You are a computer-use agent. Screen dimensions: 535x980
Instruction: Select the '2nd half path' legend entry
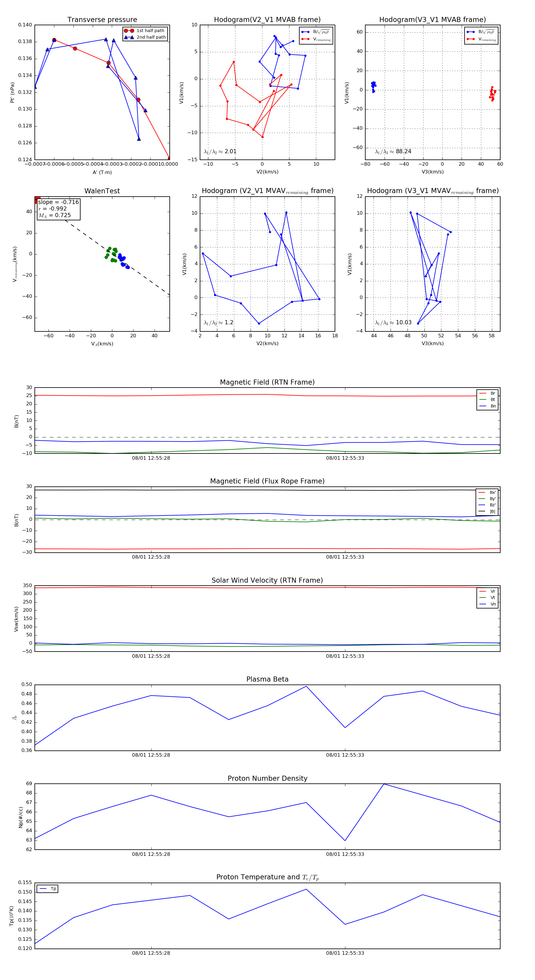(145, 37)
